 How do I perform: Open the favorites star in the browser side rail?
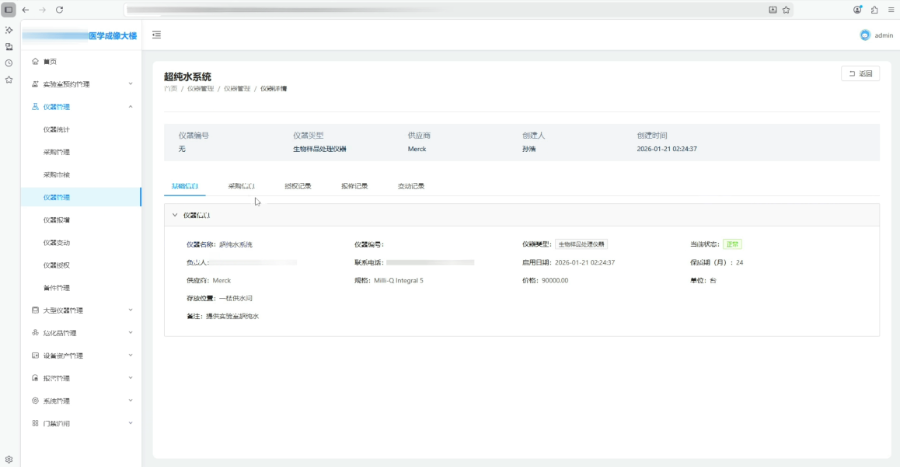9,80
